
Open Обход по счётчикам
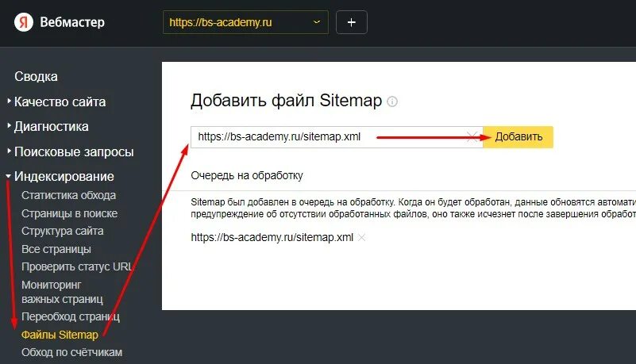(71, 352)
